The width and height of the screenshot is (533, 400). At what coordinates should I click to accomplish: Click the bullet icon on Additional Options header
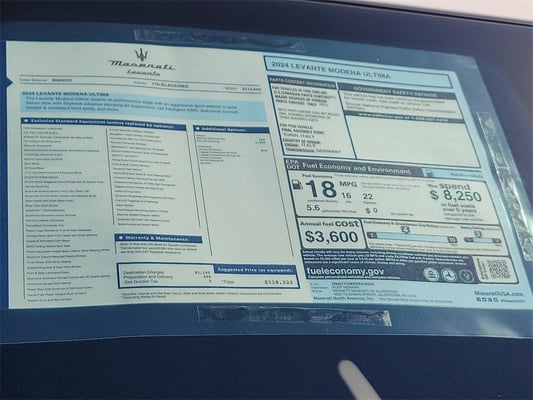coord(198,128)
